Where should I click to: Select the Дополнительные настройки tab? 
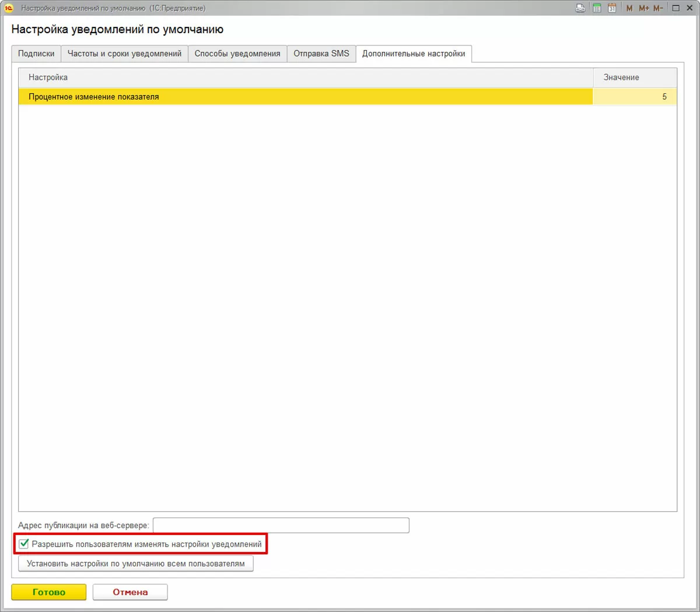[x=414, y=54]
